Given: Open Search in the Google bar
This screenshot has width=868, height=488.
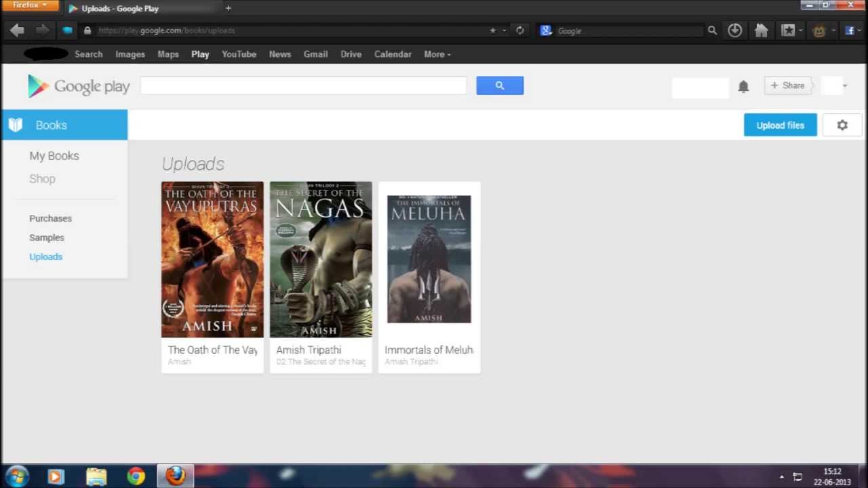Looking at the screenshot, I should [x=89, y=54].
